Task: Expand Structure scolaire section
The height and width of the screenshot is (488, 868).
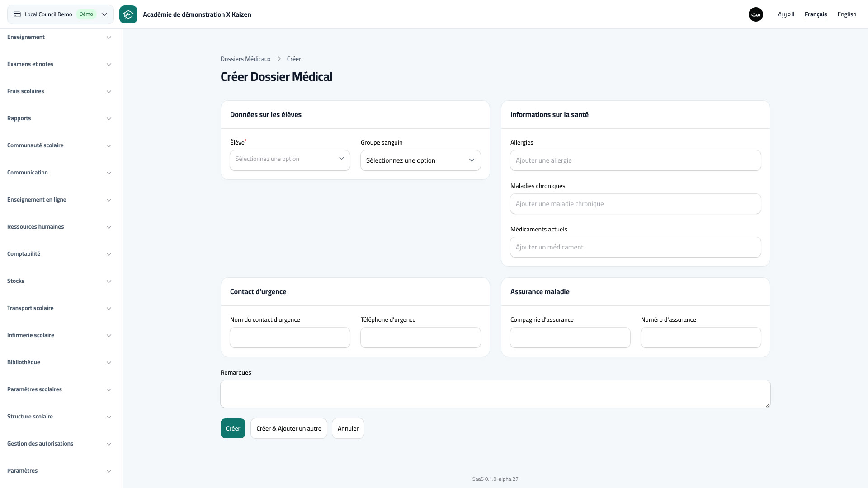Action: tap(59, 417)
